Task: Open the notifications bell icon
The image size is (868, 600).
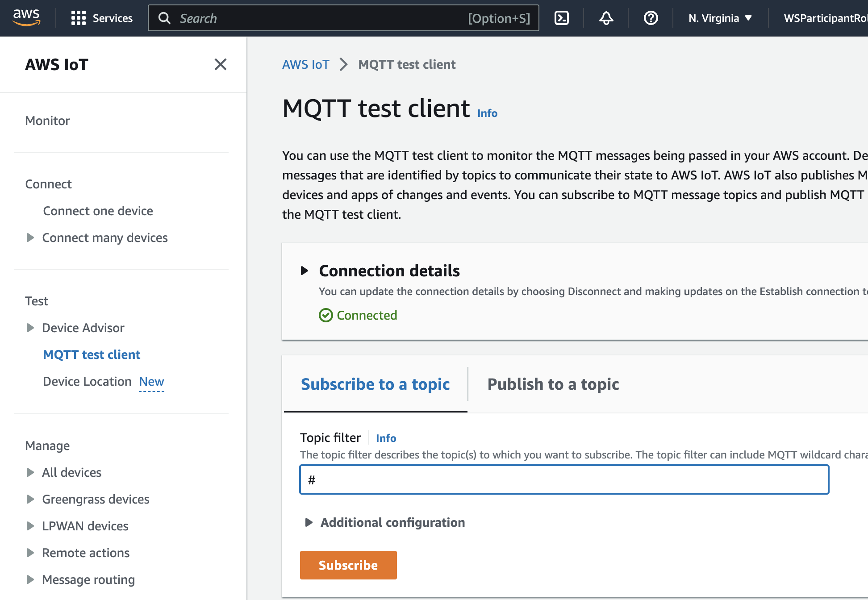Action: click(606, 18)
